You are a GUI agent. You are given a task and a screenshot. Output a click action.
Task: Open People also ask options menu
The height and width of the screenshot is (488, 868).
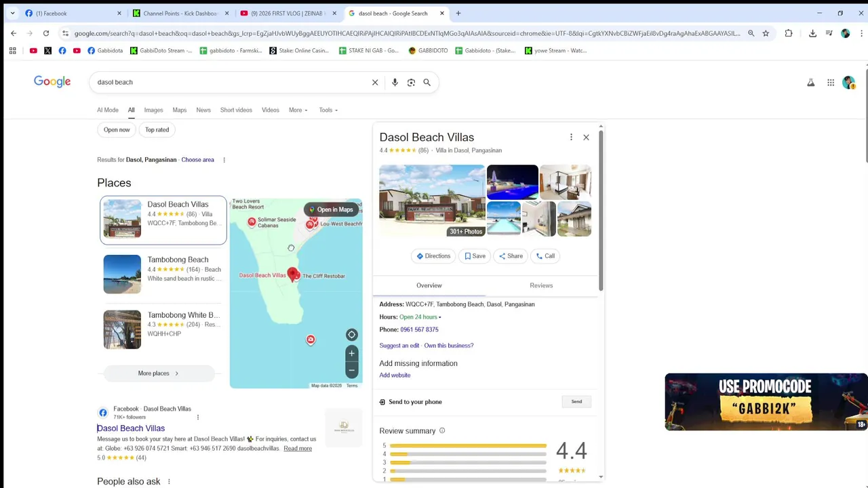(169, 482)
